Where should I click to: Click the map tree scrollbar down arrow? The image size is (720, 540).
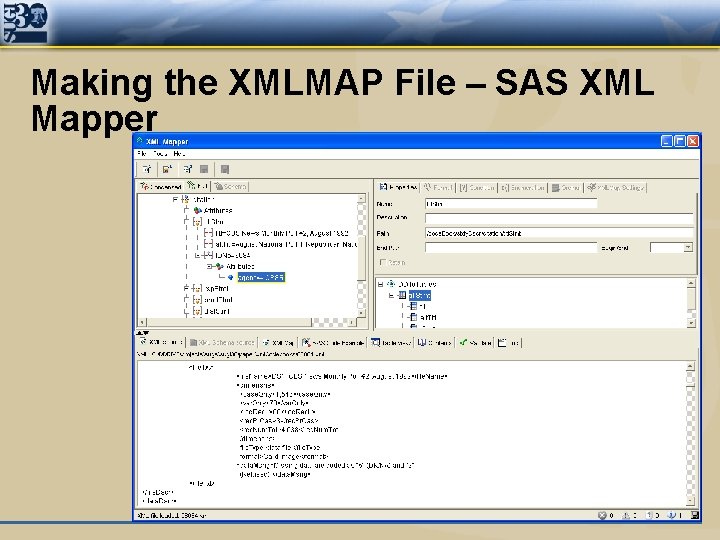691,323
